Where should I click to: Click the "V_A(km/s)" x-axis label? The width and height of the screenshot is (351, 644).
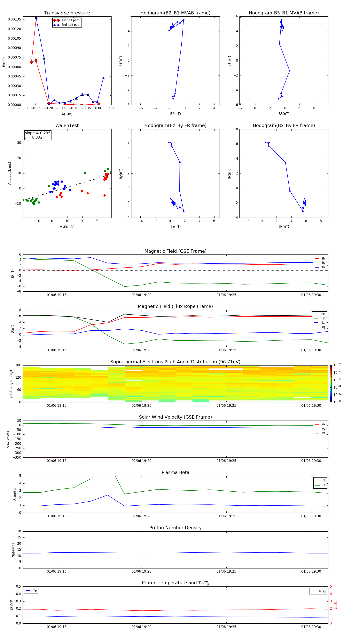tap(67, 227)
